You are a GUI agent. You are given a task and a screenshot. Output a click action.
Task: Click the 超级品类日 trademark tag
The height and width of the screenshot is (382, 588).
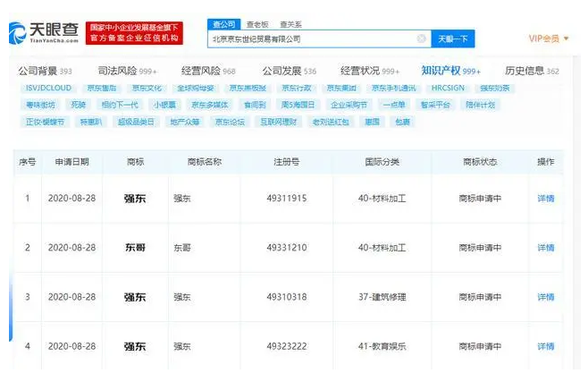pos(136,122)
